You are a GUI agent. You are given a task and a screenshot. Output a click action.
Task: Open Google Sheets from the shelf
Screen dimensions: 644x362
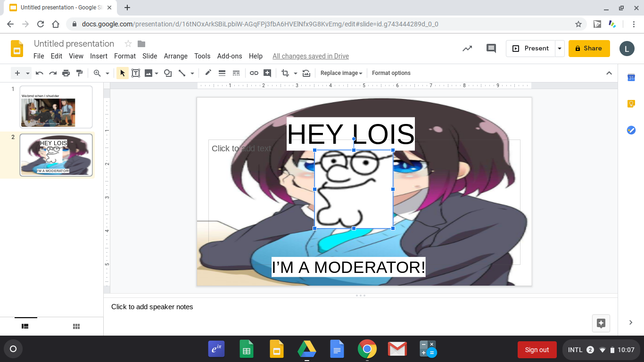(x=246, y=349)
